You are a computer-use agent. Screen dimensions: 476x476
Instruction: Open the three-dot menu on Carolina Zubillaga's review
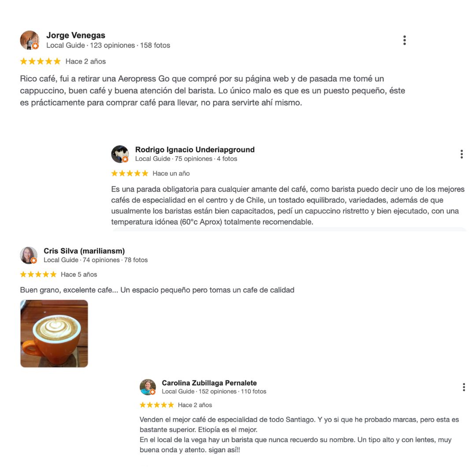(x=464, y=387)
